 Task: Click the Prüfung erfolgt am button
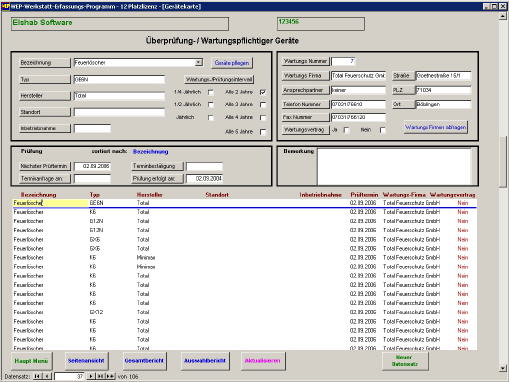tap(157, 179)
